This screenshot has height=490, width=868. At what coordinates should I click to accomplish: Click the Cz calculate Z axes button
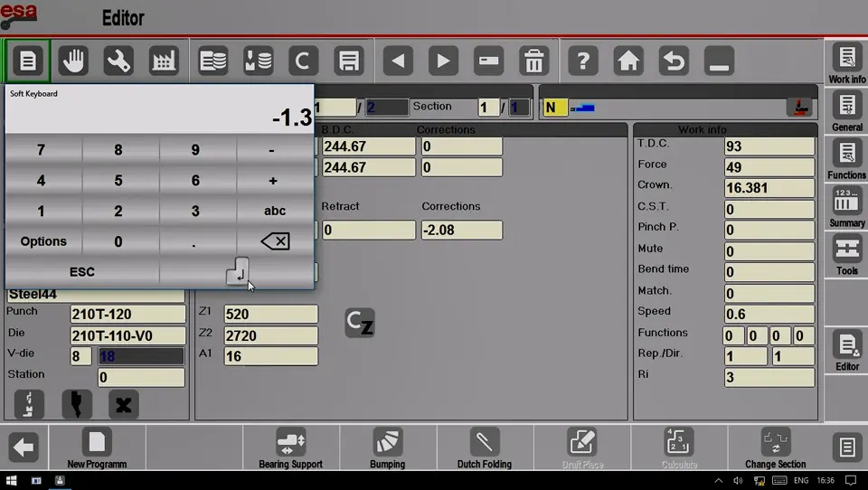[x=360, y=323]
